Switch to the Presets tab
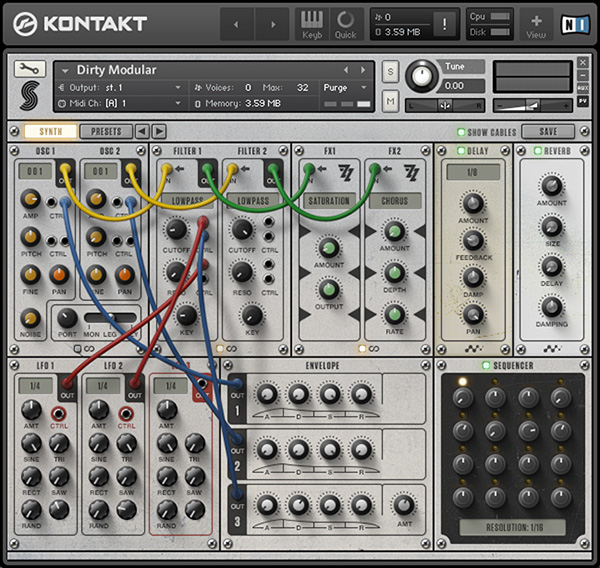The image size is (600, 568). point(106,131)
